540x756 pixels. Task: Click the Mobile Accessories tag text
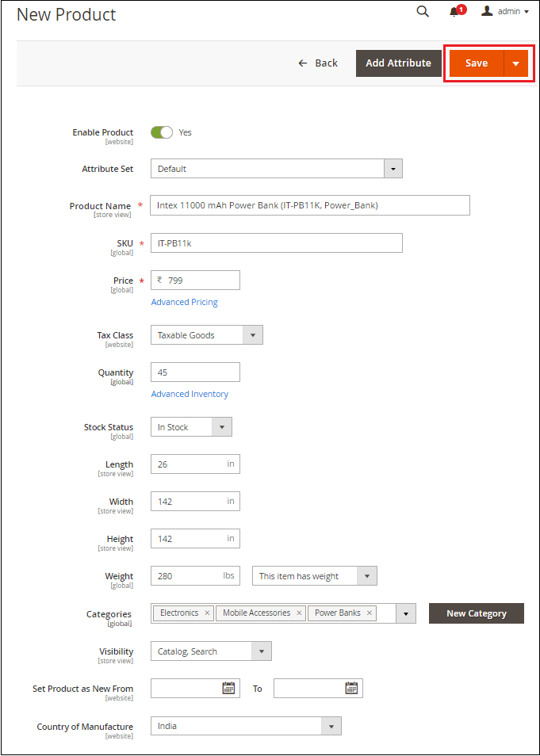click(x=256, y=613)
